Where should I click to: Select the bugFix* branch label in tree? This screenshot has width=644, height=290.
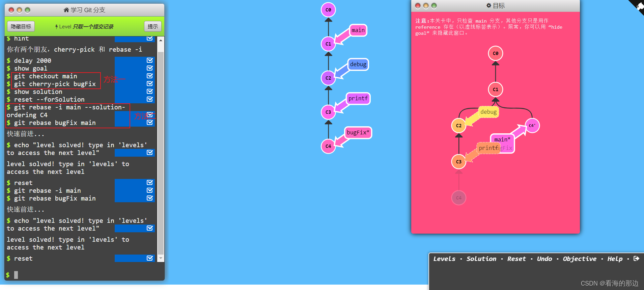pyautogui.click(x=358, y=133)
